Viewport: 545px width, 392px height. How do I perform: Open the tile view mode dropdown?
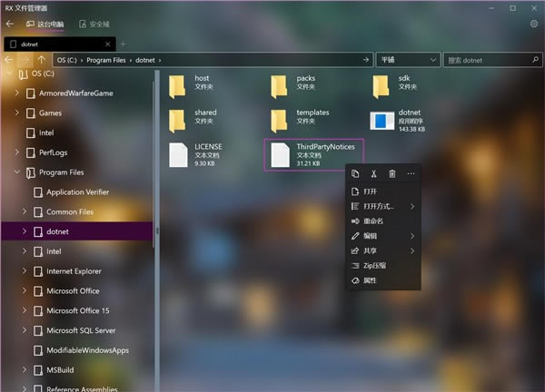tap(408, 60)
